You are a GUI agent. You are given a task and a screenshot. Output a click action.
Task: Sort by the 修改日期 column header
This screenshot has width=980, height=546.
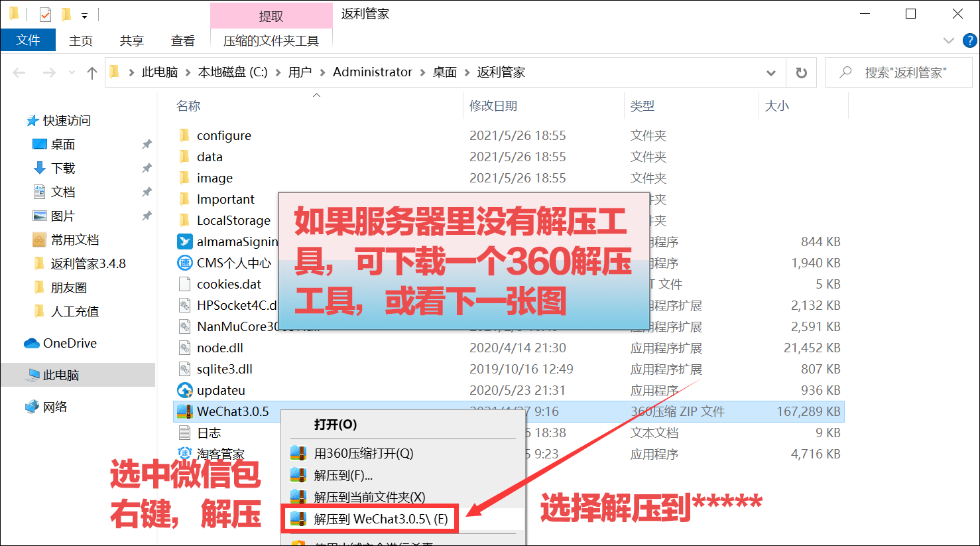(493, 106)
